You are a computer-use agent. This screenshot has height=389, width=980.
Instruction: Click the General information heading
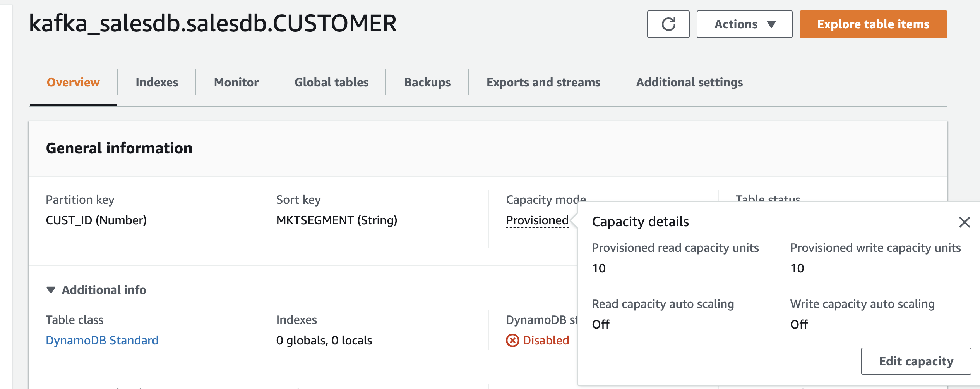pyautogui.click(x=119, y=148)
